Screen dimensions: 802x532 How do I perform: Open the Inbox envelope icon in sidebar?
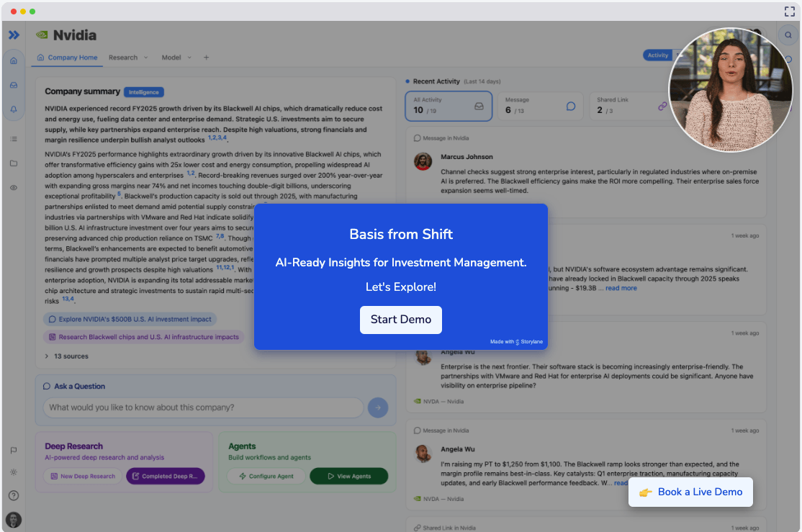tap(13, 85)
